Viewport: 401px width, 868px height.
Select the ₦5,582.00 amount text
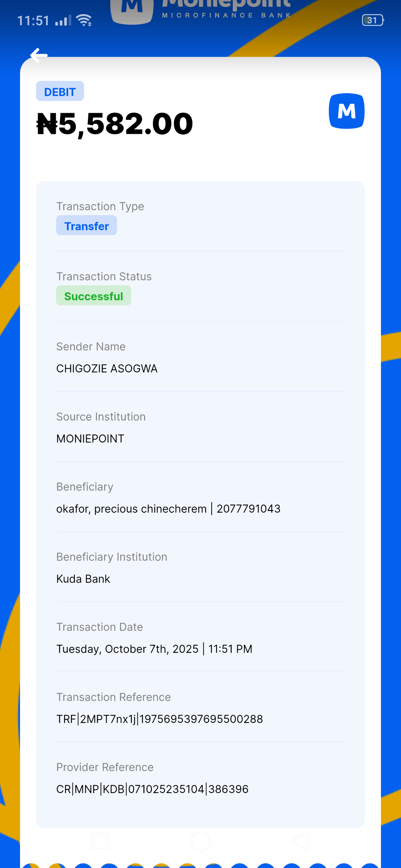click(x=115, y=124)
